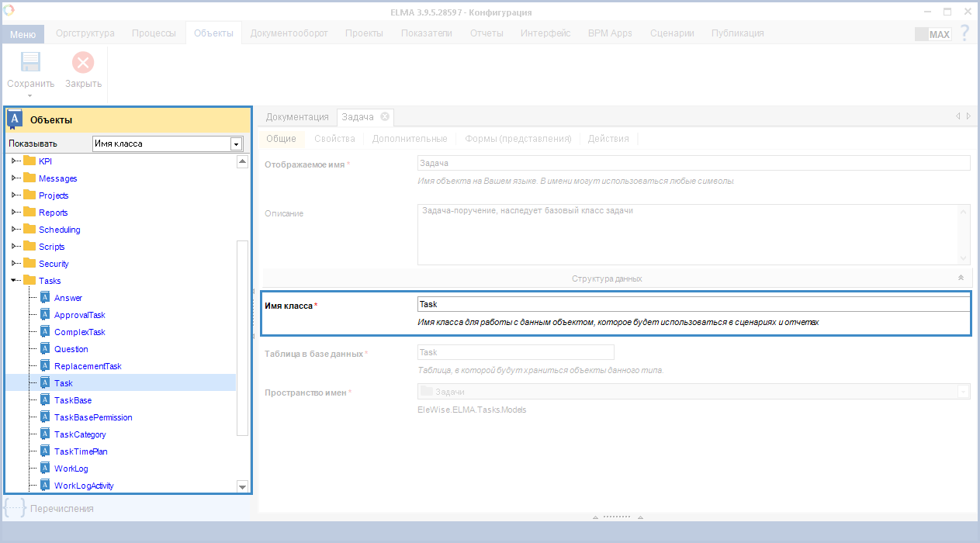This screenshot has width=980, height=543.
Task: Collapse the Tasks folder node
Action: pyautogui.click(x=13, y=280)
